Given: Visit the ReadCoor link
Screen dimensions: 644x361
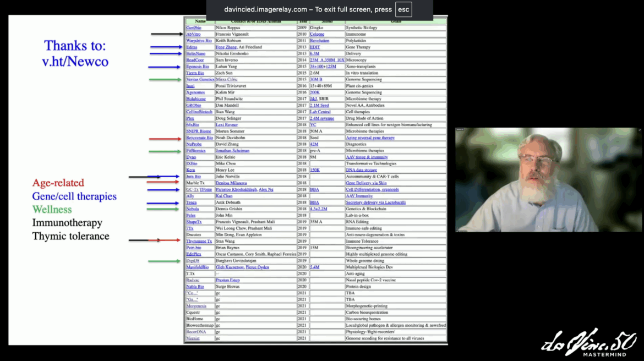Looking at the screenshot, I should (x=195, y=60).
